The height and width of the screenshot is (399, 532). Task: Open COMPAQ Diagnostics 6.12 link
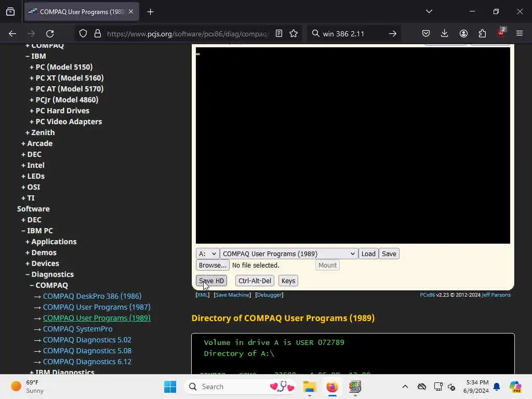pos(87,362)
